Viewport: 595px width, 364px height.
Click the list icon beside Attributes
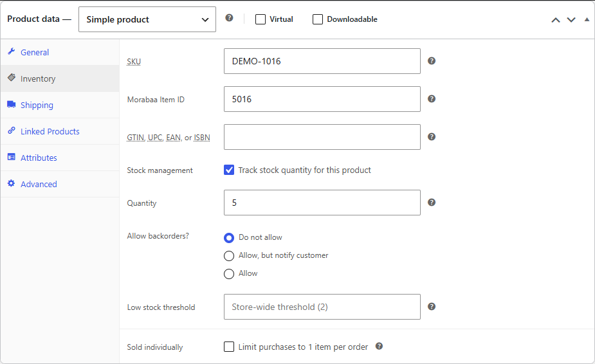(x=12, y=157)
